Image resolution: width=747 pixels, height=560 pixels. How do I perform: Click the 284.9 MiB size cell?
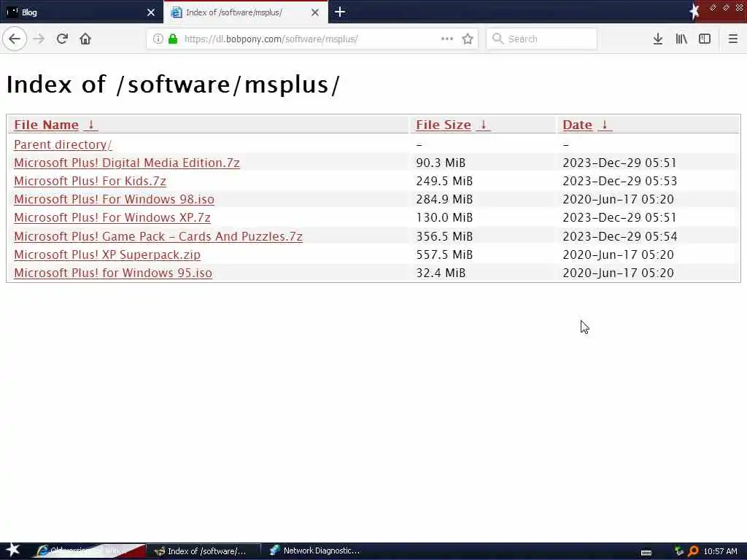tap(444, 199)
